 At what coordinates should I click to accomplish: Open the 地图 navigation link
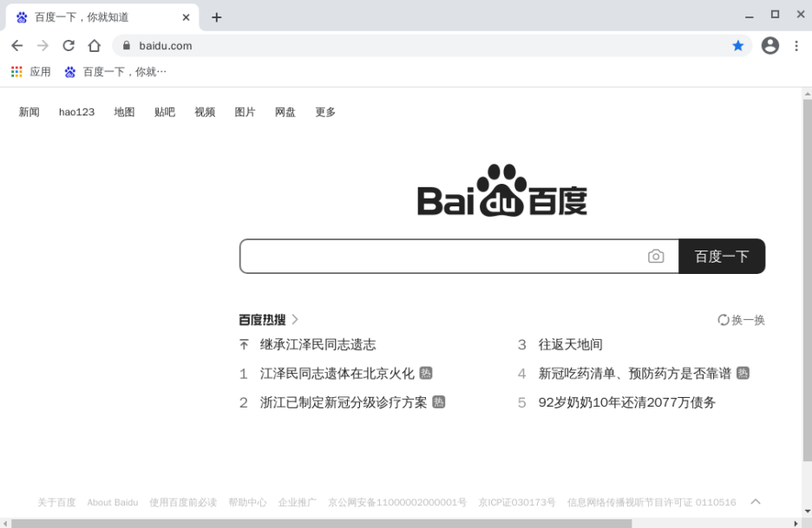(x=124, y=112)
